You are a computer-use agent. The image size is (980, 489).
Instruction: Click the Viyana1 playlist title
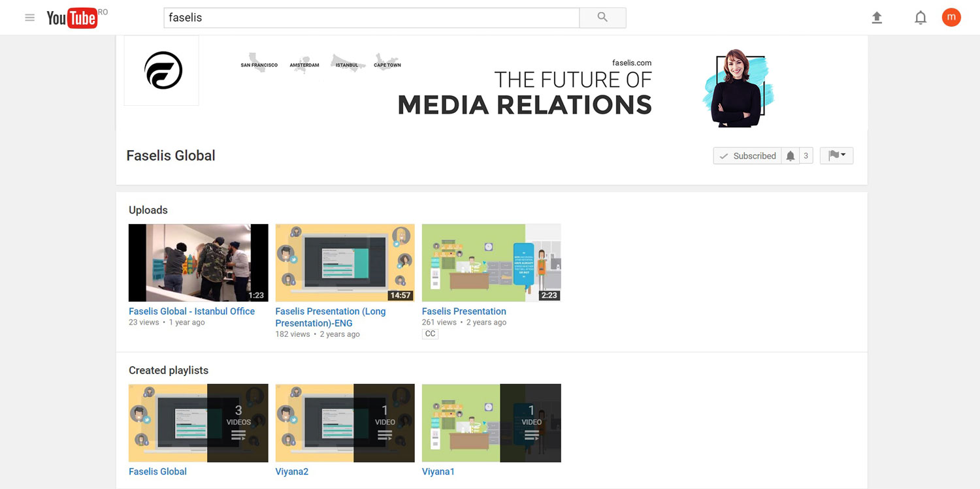pyautogui.click(x=438, y=471)
